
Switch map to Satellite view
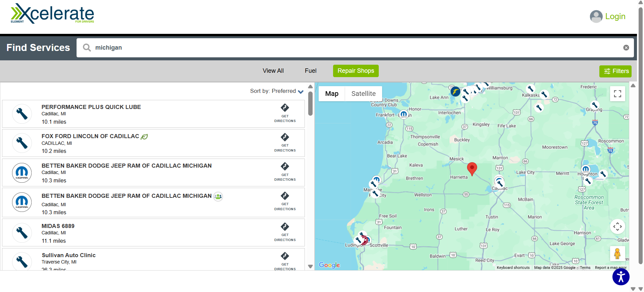[363, 94]
